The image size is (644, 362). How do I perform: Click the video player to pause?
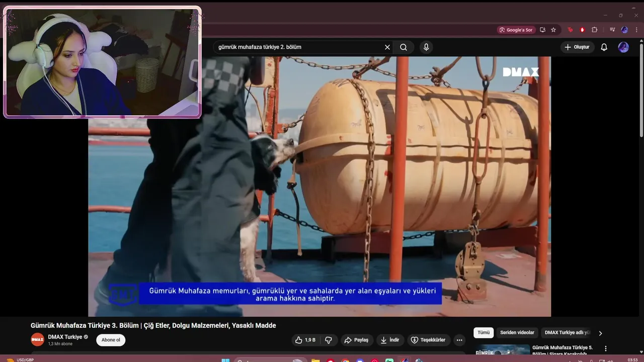(319, 186)
